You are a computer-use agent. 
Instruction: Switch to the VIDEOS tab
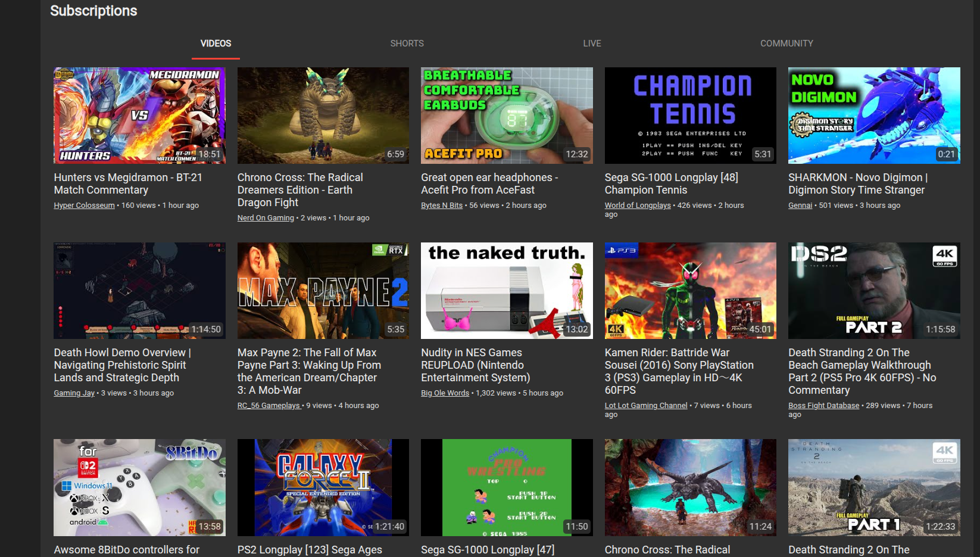(216, 43)
